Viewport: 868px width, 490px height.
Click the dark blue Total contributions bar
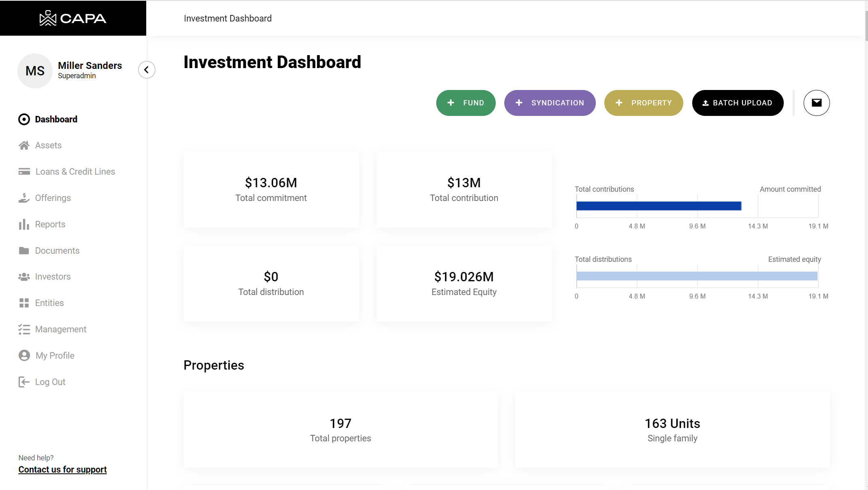click(658, 206)
